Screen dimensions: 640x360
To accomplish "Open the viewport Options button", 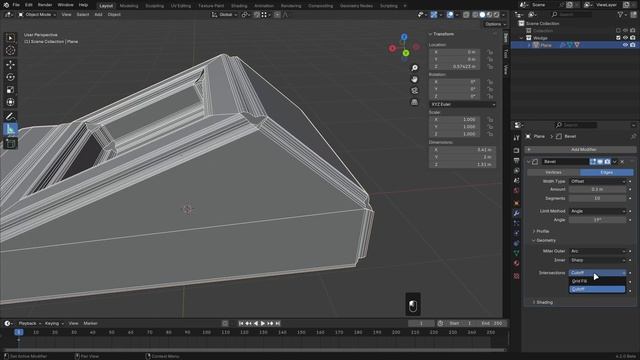I will pos(495,24).
